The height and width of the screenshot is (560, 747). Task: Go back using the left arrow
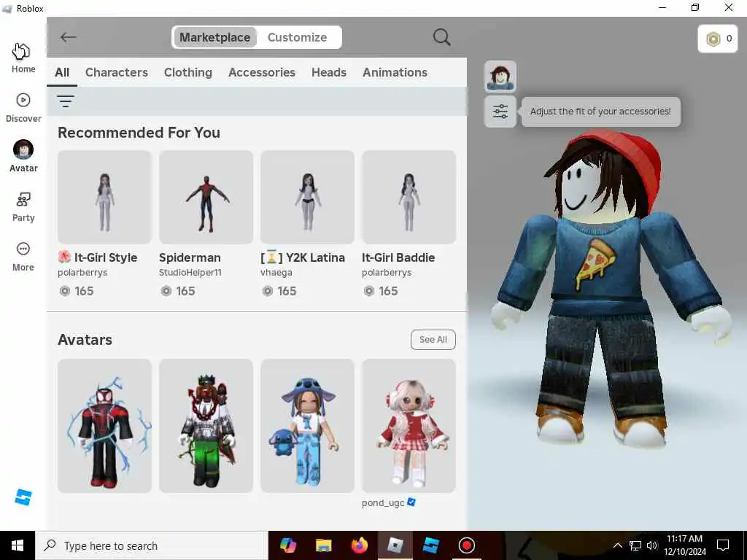[x=68, y=37]
